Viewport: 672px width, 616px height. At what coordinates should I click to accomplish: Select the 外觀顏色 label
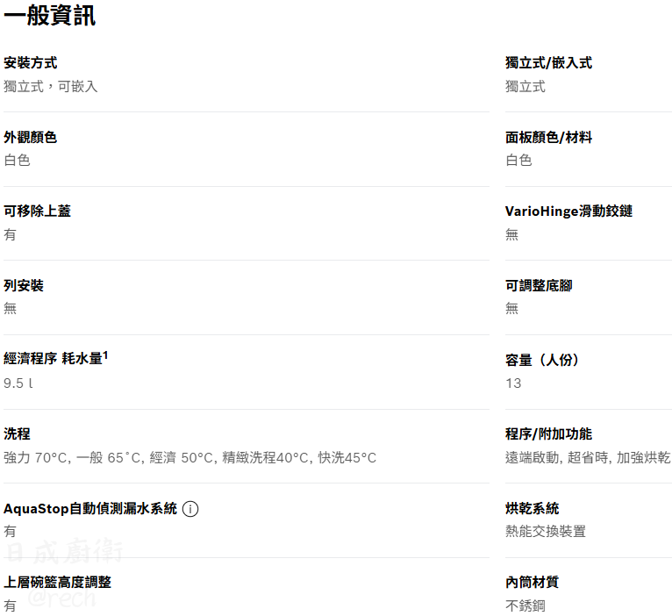click(31, 137)
